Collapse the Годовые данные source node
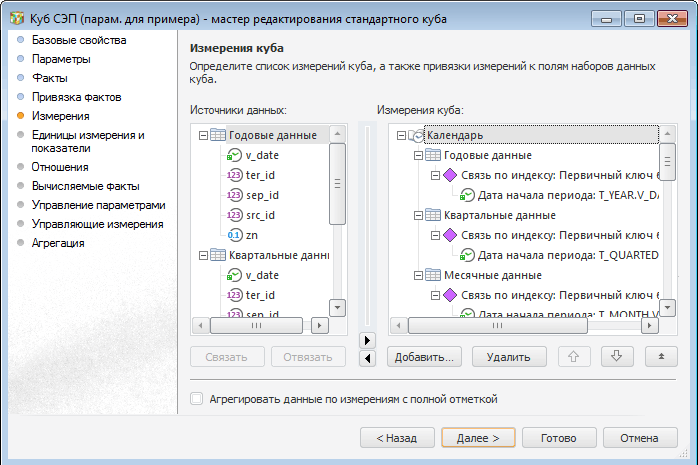Image resolution: width=698 pixels, height=465 pixels. [204, 135]
